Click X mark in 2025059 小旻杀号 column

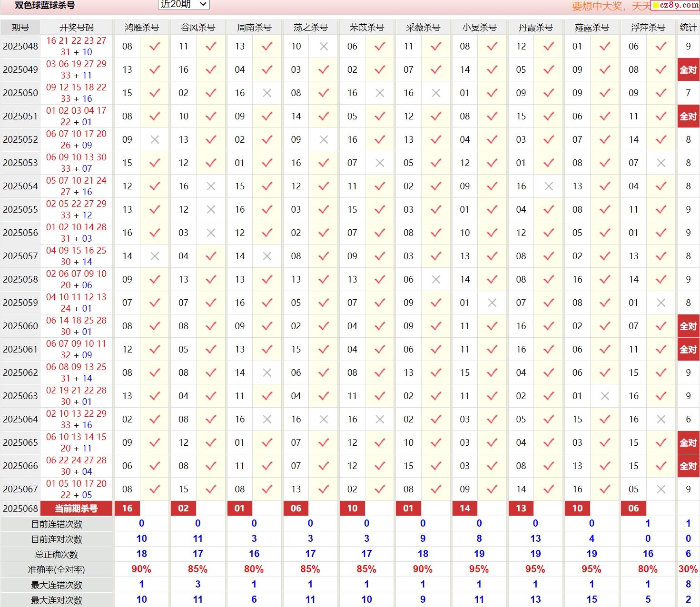coord(493,303)
